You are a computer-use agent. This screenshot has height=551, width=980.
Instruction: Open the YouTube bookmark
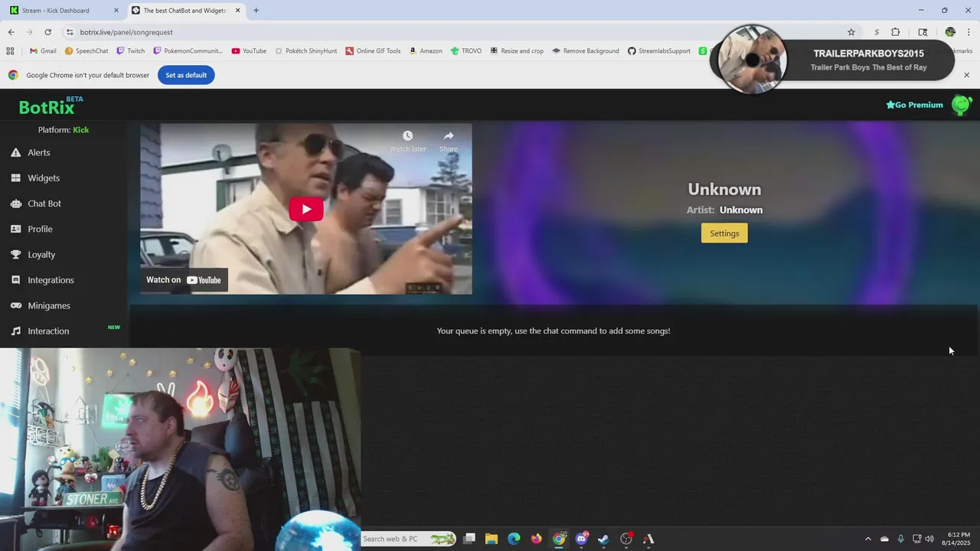pyautogui.click(x=249, y=51)
